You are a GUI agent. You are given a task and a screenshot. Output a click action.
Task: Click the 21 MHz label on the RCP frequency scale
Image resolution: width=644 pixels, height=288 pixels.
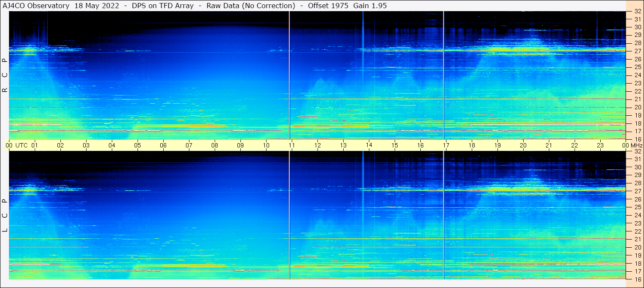tap(638, 99)
